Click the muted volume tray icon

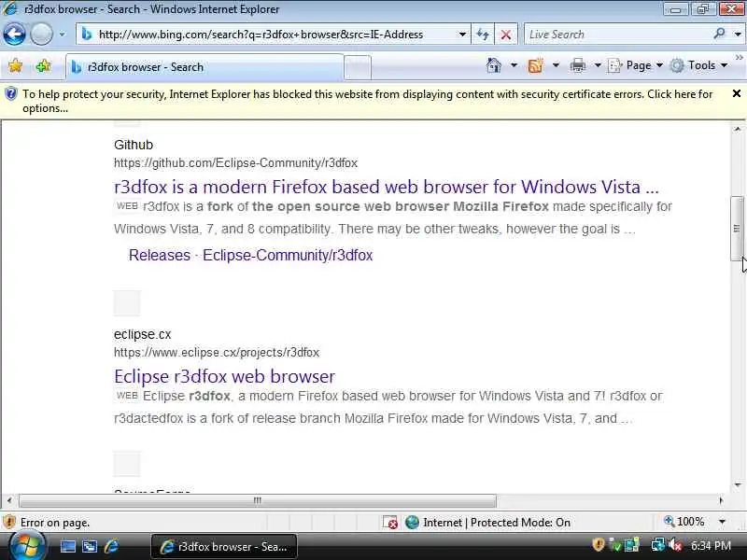(674, 545)
